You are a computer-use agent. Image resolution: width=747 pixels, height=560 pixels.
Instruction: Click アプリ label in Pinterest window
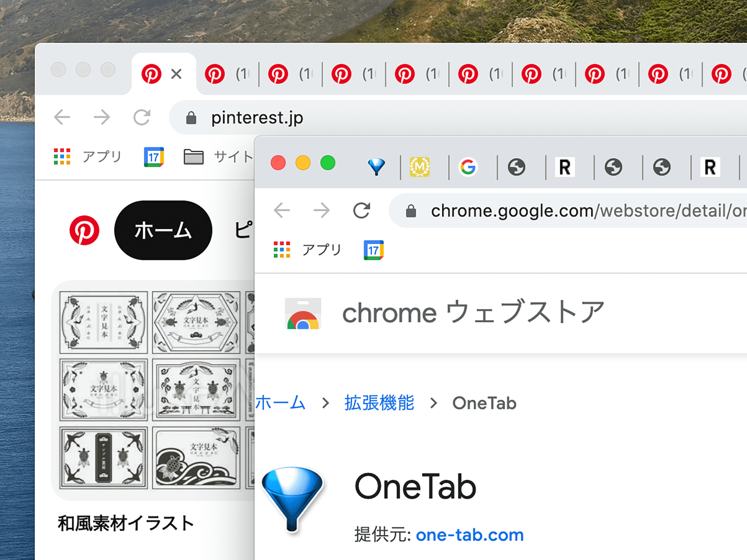(x=102, y=156)
